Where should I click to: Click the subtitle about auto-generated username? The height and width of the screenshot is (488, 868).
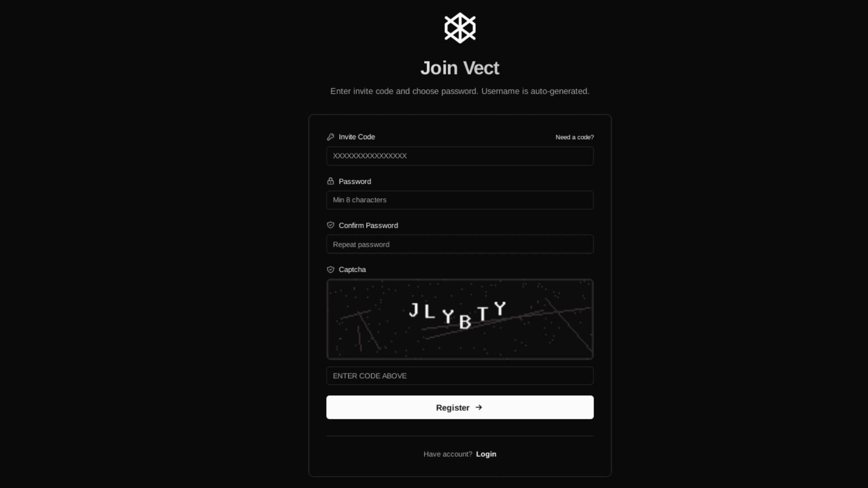coord(460,91)
